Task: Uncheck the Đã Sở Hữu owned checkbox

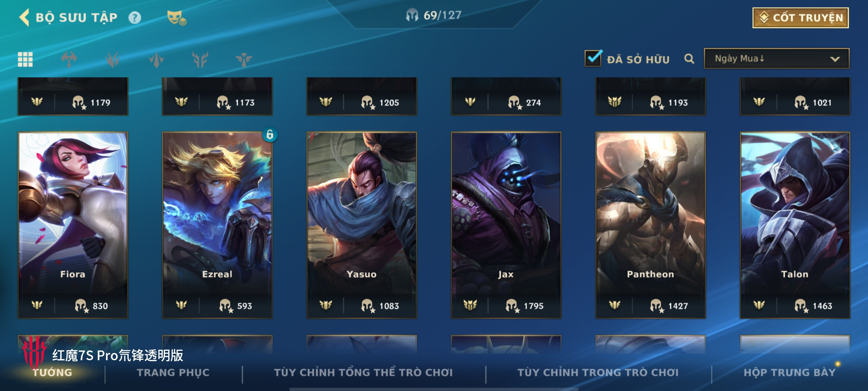Action: pos(593,58)
